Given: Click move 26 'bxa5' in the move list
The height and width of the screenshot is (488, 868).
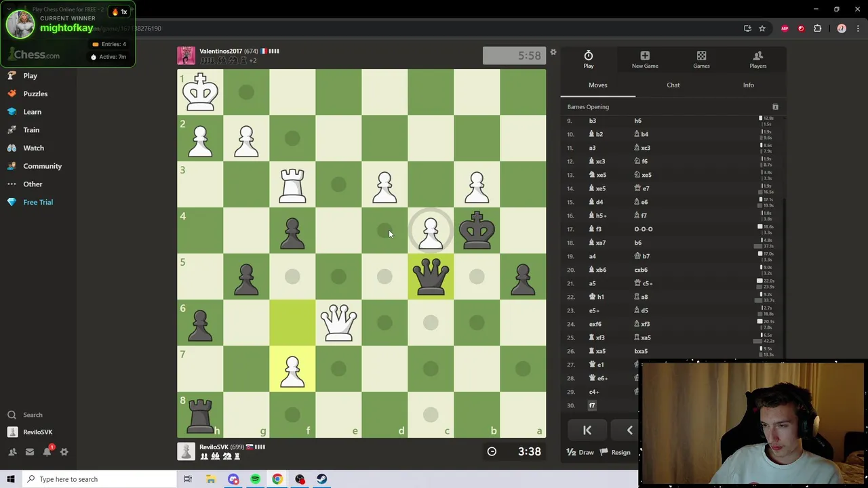Looking at the screenshot, I should [641, 351].
